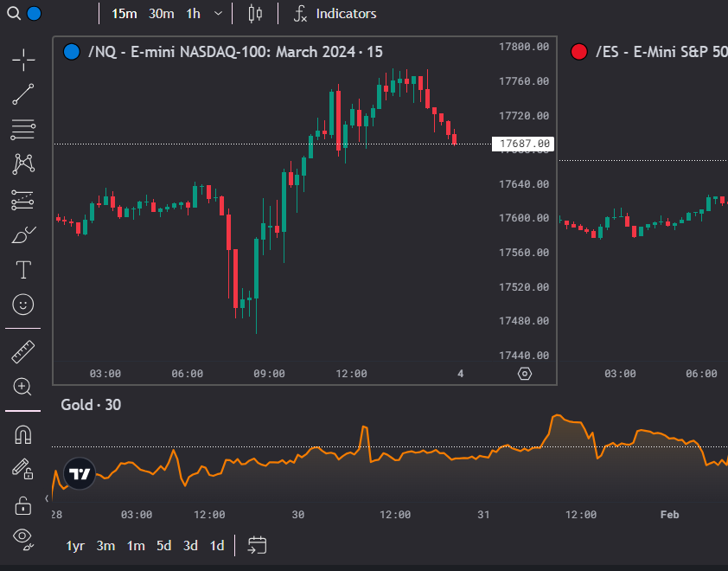Toggle magnet mode snapping
The height and width of the screenshot is (571, 728).
pos(23,435)
